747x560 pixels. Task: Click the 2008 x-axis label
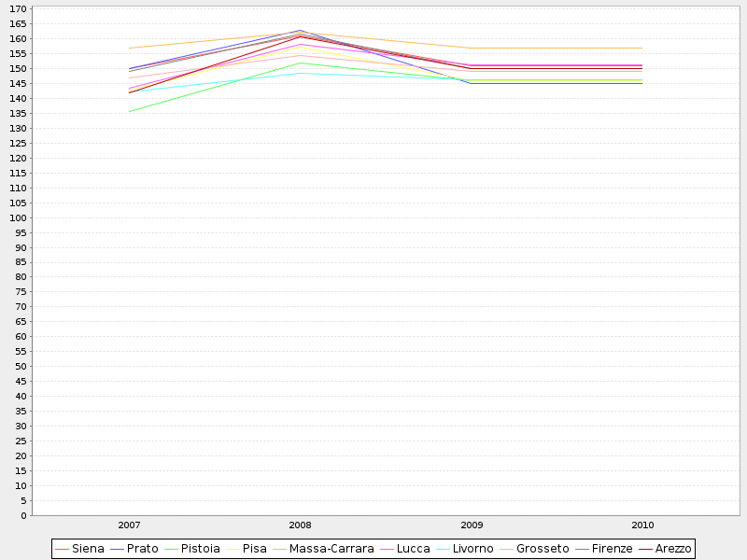[300, 525]
